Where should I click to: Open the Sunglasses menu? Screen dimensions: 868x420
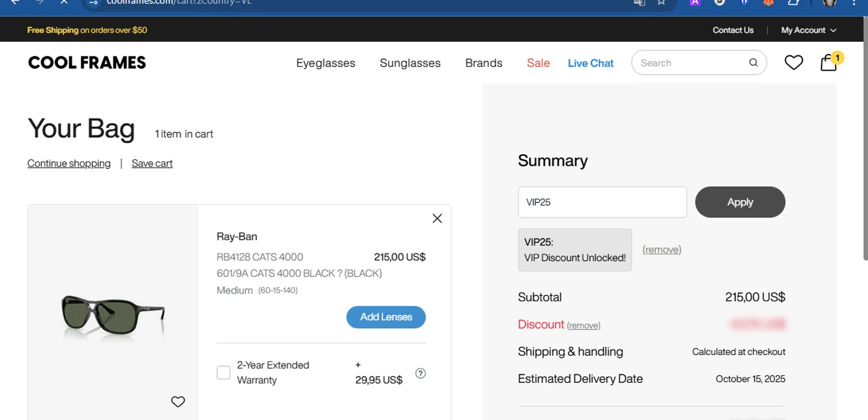[410, 63]
